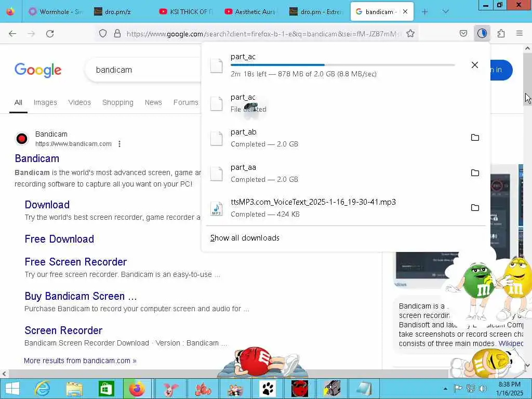
Task: Show part_aa in its containing folder
Action: coord(475,172)
